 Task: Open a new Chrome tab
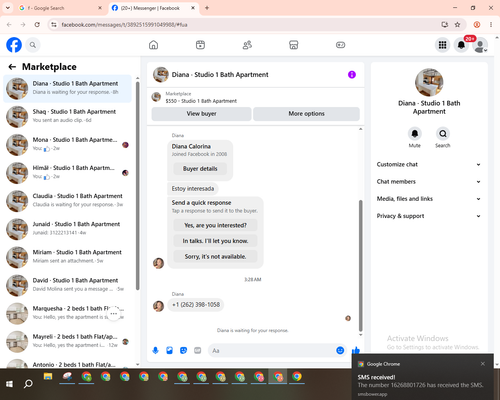click(207, 8)
